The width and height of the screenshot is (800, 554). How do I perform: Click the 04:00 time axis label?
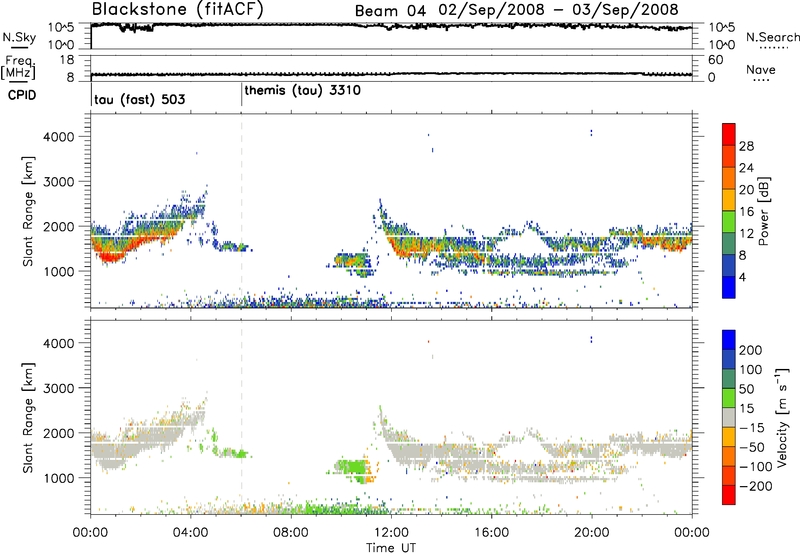(x=191, y=533)
